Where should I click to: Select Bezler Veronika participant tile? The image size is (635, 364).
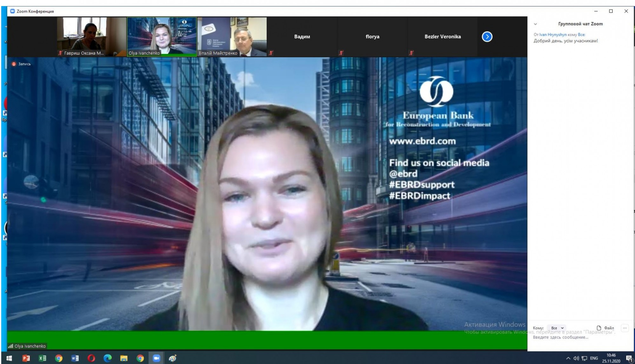click(443, 36)
